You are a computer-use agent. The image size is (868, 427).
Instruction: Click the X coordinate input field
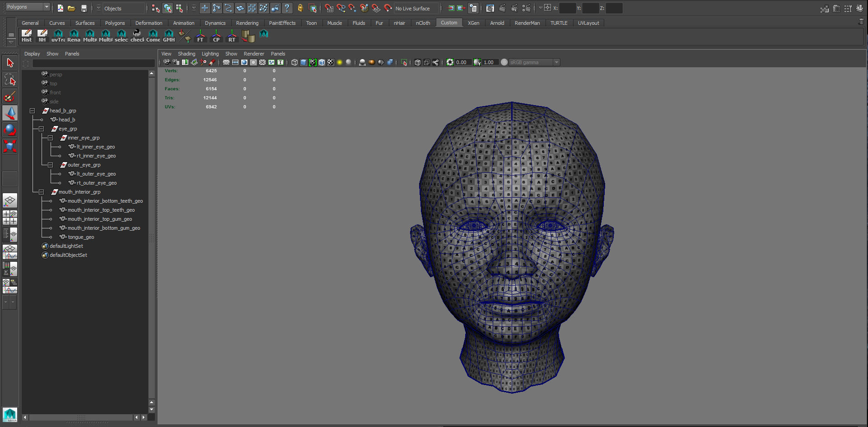pyautogui.click(x=568, y=8)
